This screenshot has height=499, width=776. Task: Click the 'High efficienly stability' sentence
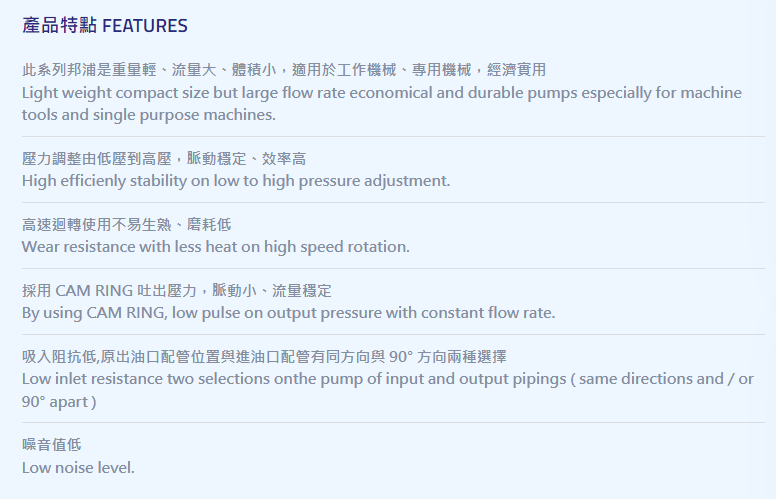(x=236, y=181)
